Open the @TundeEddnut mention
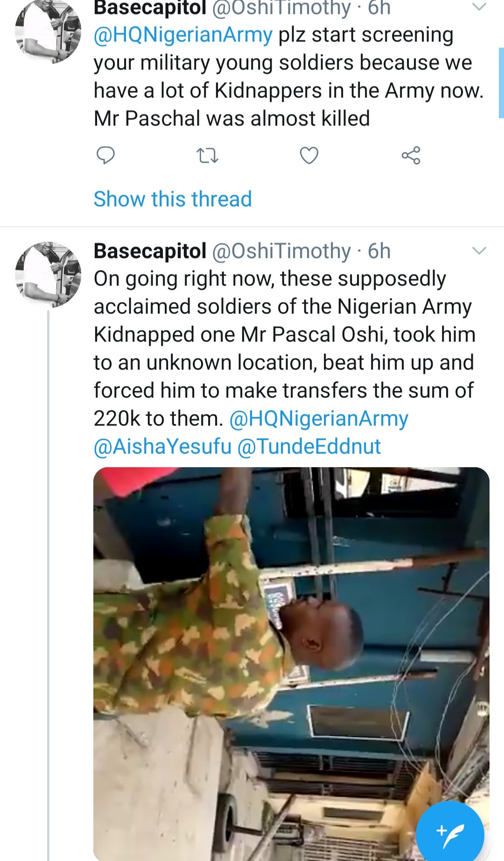Screen dimensions: 504x861 click(309, 447)
